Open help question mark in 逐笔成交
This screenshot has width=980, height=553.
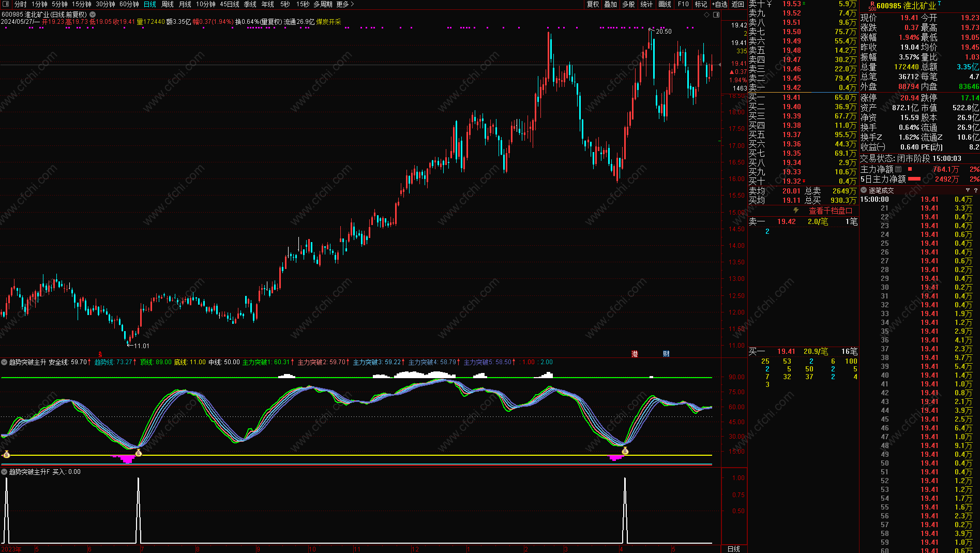point(976,190)
